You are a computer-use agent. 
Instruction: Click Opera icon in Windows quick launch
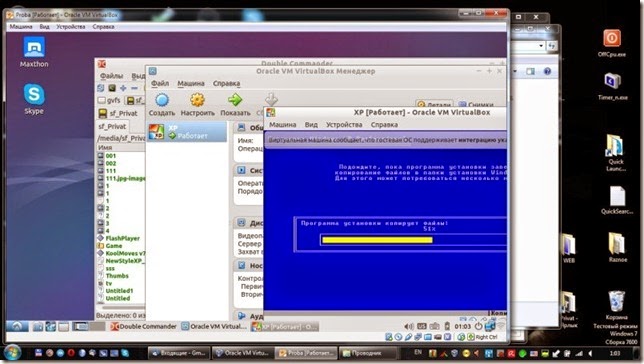pyautogui.click(x=71, y=353)
